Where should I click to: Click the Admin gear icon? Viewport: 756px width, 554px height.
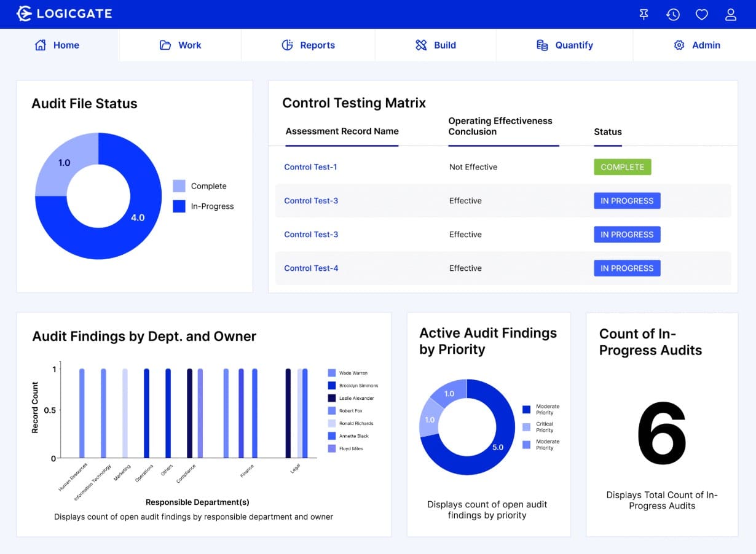pyautogui.click(x=679, y=45)
